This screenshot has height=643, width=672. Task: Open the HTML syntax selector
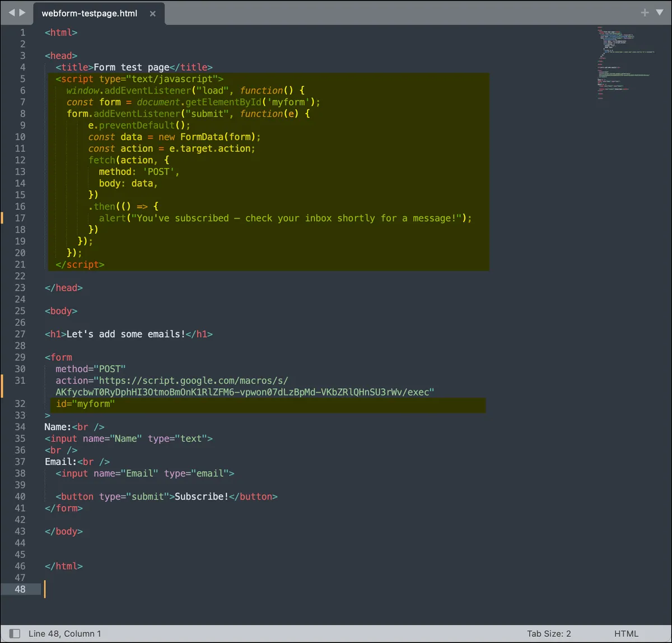(626, 633)
